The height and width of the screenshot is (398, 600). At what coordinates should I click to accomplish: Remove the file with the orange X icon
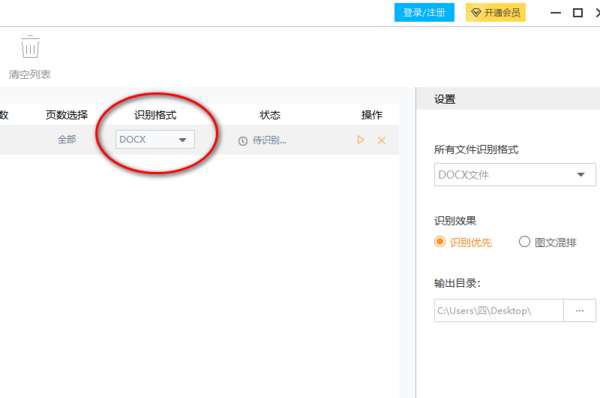[381, 140]
